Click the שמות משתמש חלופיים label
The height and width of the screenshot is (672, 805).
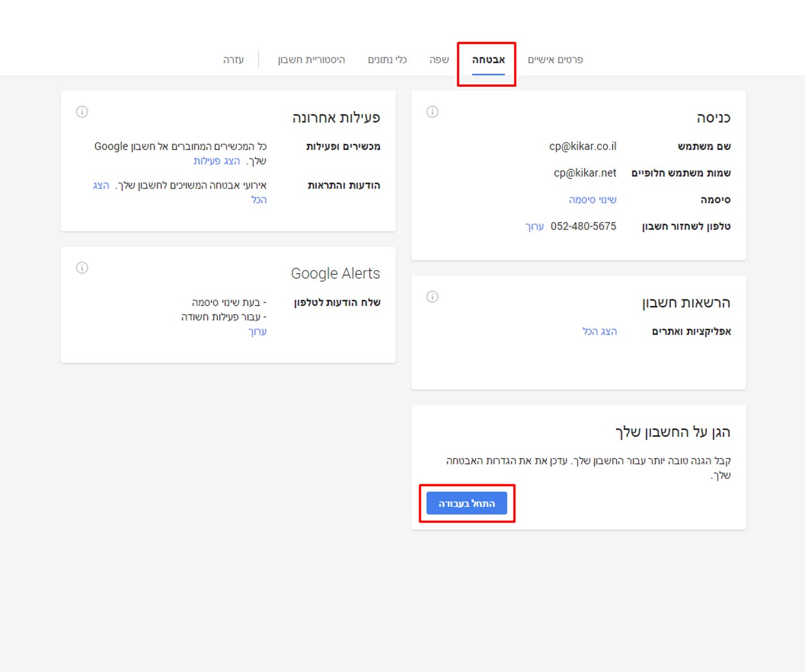pyautogui.click(x=681, y=173)
